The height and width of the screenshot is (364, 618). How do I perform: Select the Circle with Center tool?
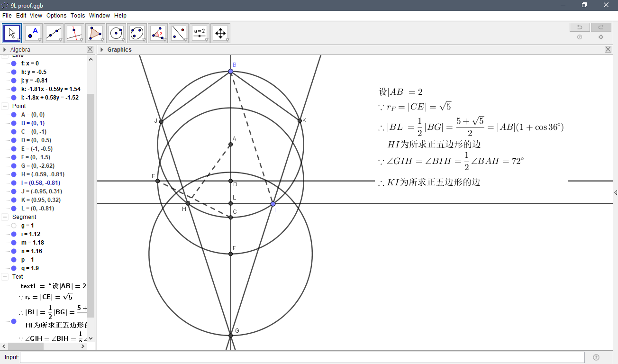coord(116,33)
